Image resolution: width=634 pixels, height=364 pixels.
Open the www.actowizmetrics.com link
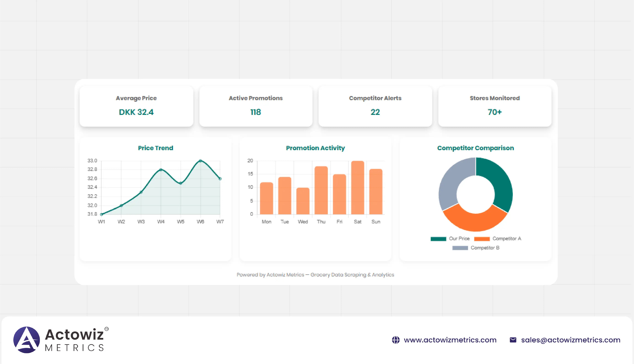[450, 340]
